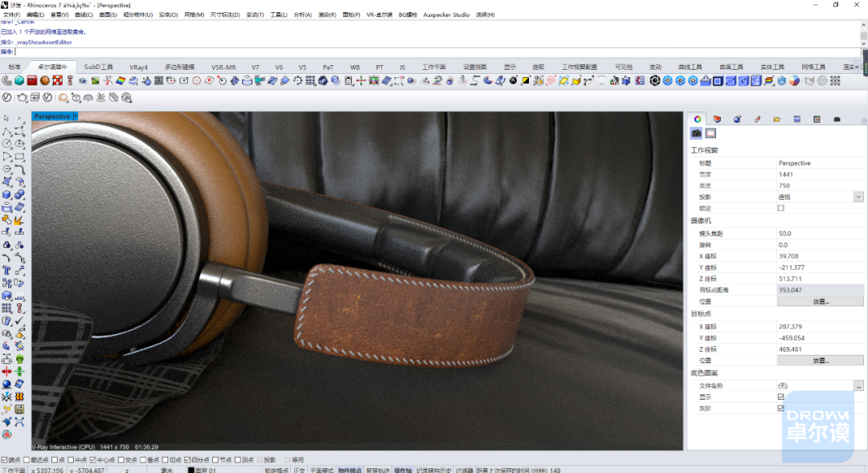868x473 pixels.
Task: Click the 标题 field showing Perspective
Action: point(821,163)
